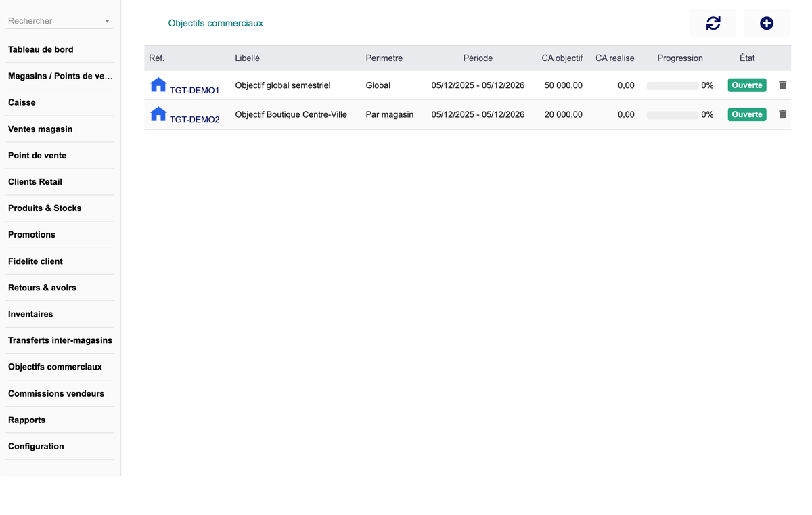Add a new commercial objective
The image size is (812, 515).
click(767, 23)
